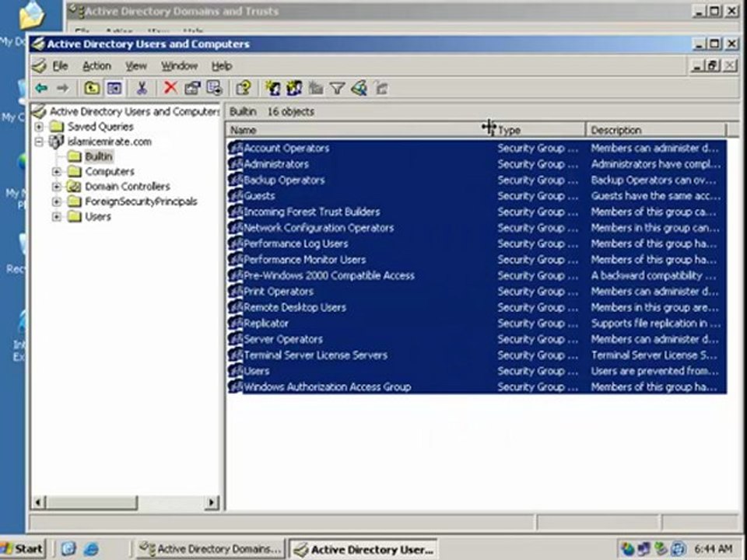This screenshot has height=560, width=747.
Task: Go up one level folder icon
Action: point(92,88)
